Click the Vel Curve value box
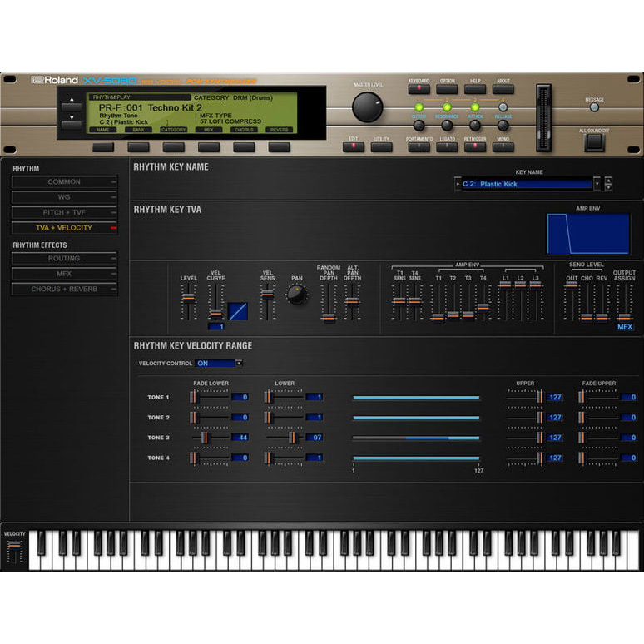This screenshot has height=644, width=644. click(215, 326)
